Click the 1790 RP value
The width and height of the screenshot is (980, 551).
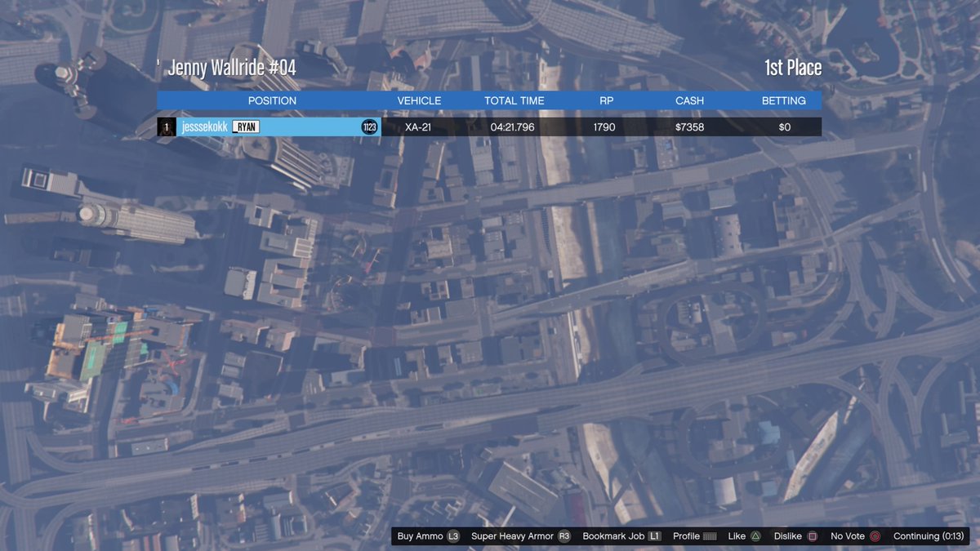pos(605,127)
